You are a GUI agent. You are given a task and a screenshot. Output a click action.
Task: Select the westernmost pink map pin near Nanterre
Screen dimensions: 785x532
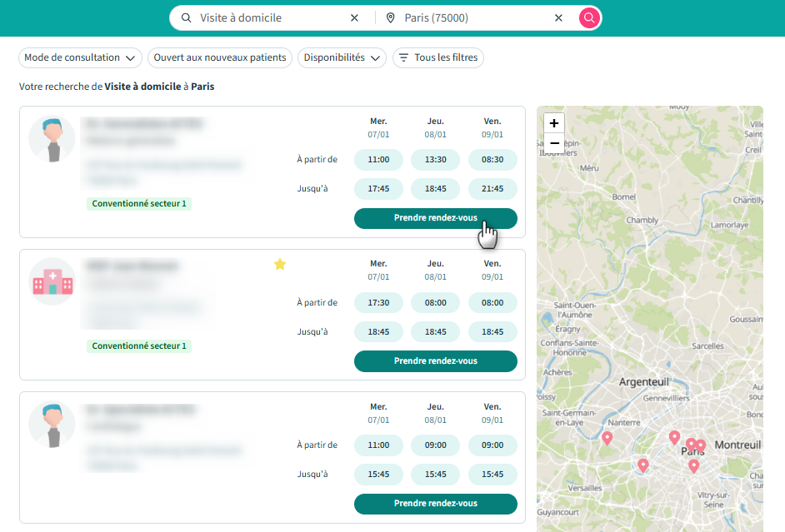click(607, 437)
